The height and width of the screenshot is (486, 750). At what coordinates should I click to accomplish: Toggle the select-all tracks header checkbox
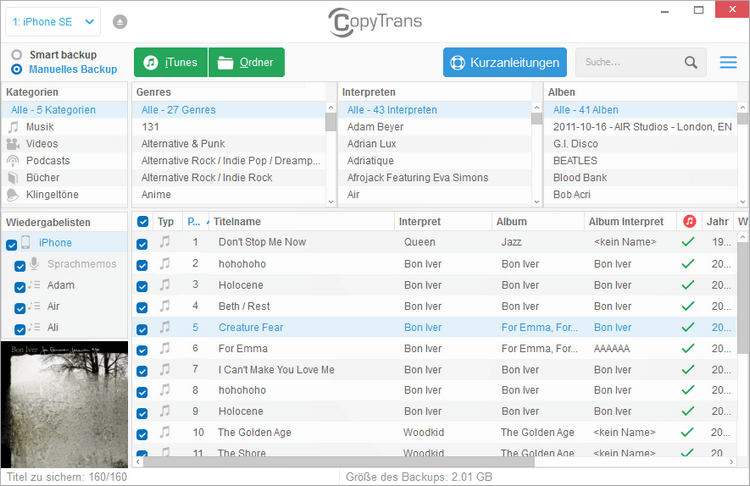143,221
